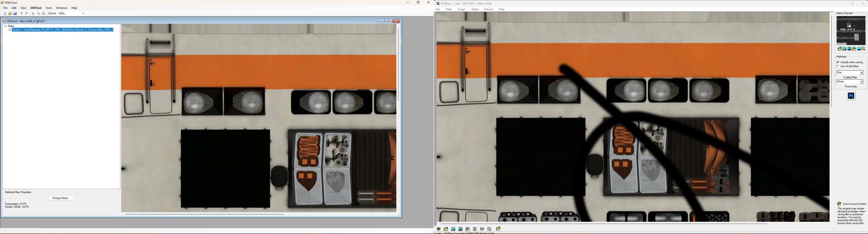The image size is (868, 234).
Task: Click the rightmost folder icon in DXTBmp bottom toolbar
Action: pyautogui.click(x=498, y=229)
